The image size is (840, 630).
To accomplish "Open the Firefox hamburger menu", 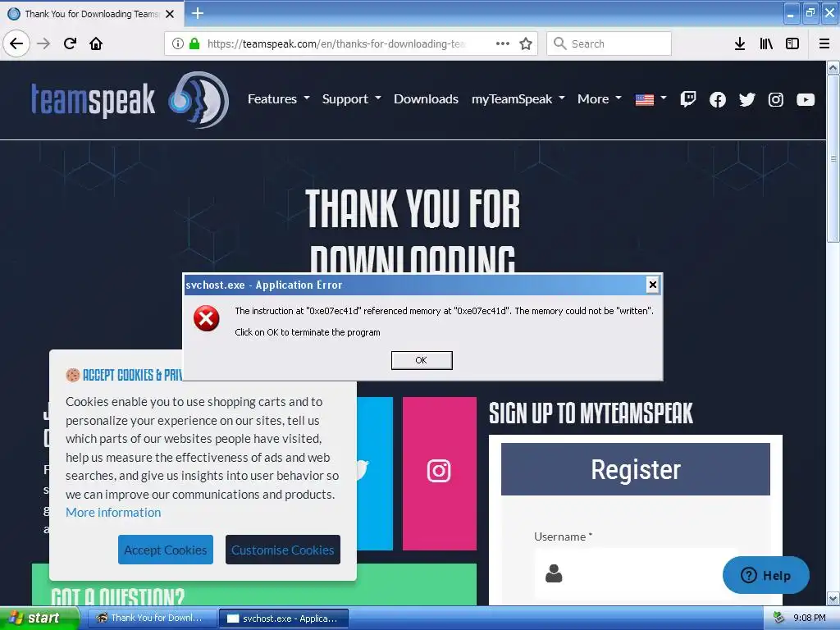I will pyautogui.click(x=824, y=43).
